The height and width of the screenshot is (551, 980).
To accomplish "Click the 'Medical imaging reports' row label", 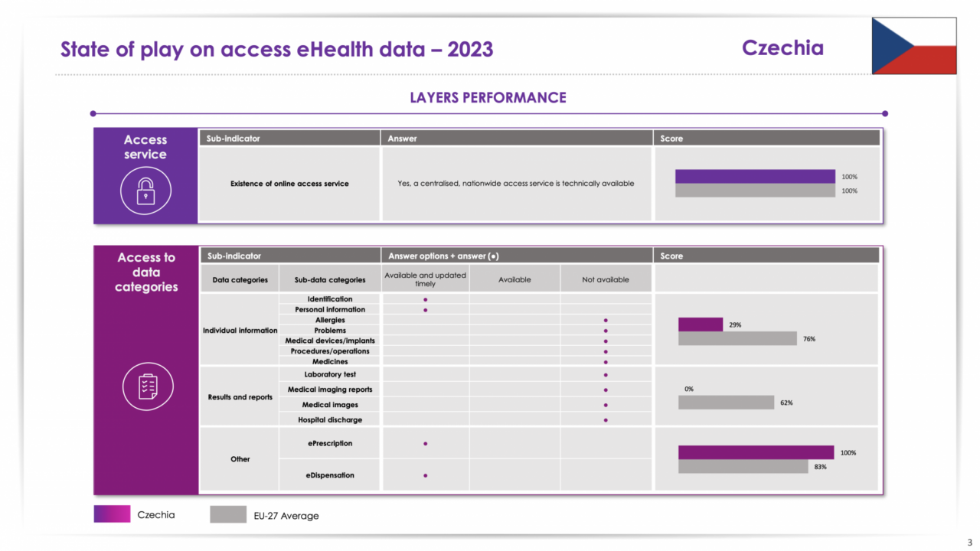I will point(330,390).
